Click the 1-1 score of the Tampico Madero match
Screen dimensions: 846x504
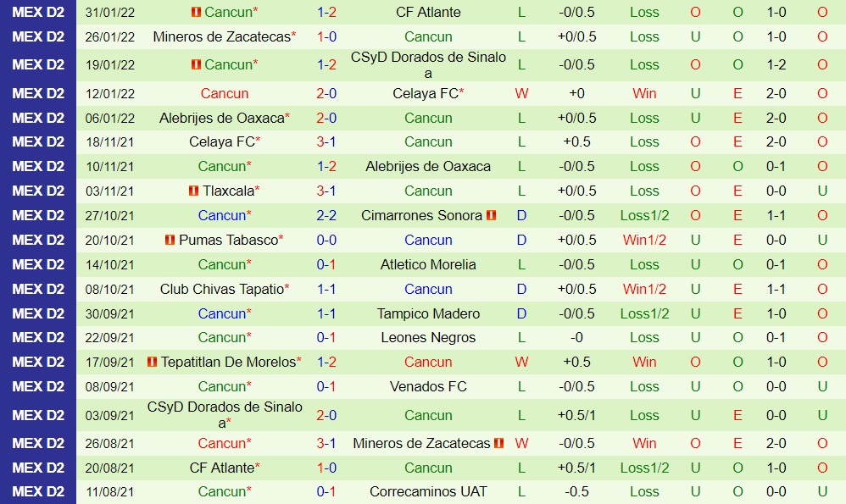click(326, 313)
